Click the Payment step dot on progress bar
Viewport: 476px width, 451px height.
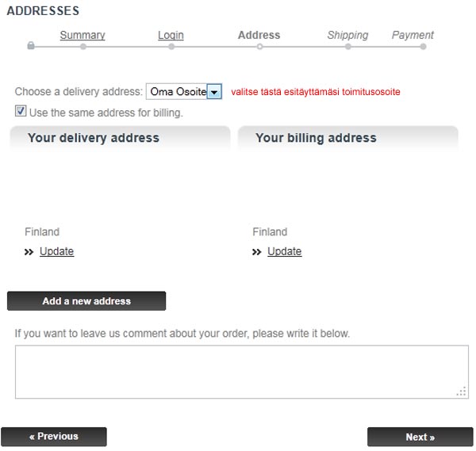(x=423, y=47)
